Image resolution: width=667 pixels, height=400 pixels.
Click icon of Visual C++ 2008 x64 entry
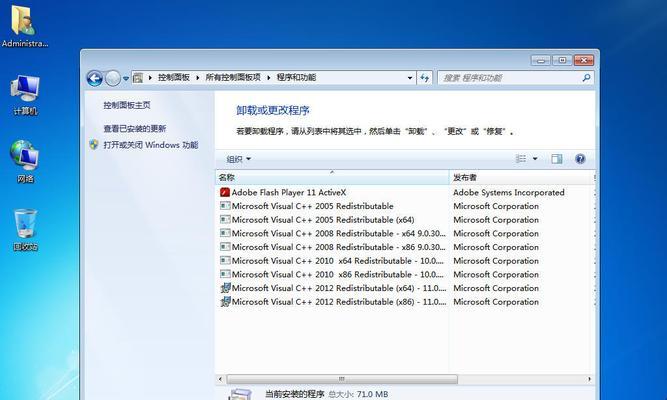click(225, 233)
